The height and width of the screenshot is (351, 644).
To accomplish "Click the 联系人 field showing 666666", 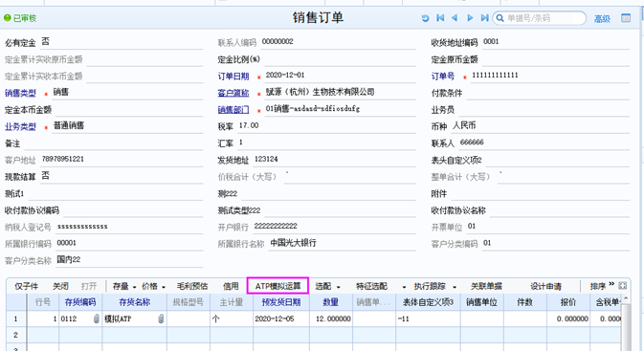I will point(544,143).
